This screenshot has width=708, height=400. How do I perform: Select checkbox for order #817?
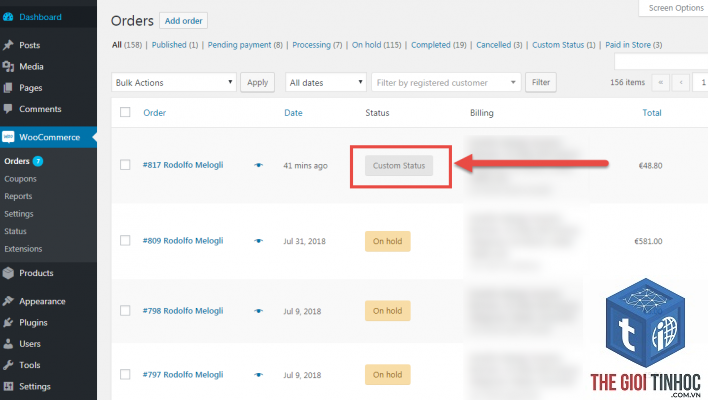125,165
